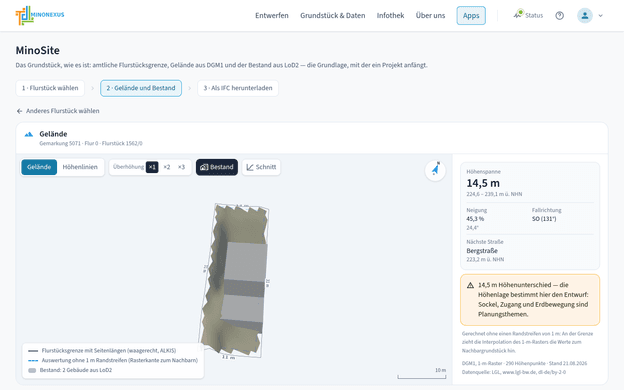Click the gray LoD2 building block
The width and height of the screenshot is (624, 390).
tap(244, 287)
